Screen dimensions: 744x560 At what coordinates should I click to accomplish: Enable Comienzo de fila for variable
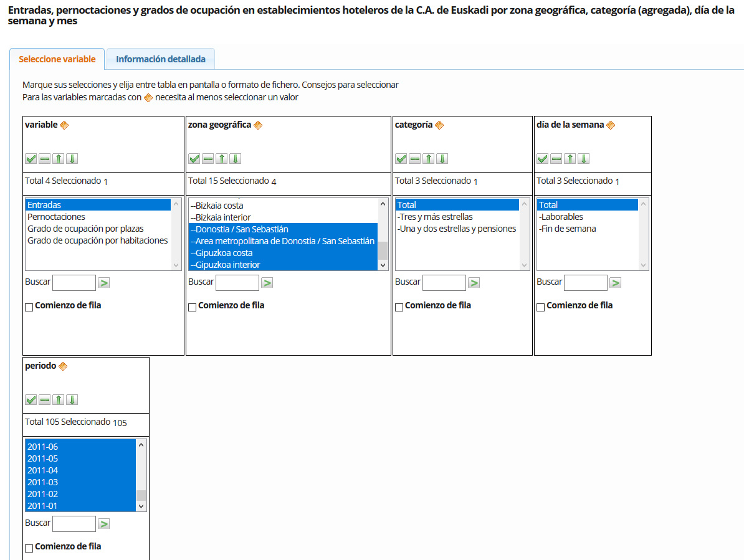[29, 307]
